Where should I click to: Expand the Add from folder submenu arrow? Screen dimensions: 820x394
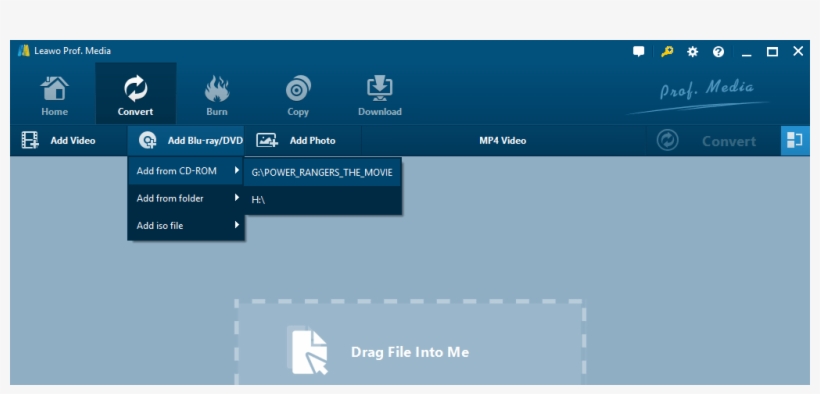pos(237,198)
